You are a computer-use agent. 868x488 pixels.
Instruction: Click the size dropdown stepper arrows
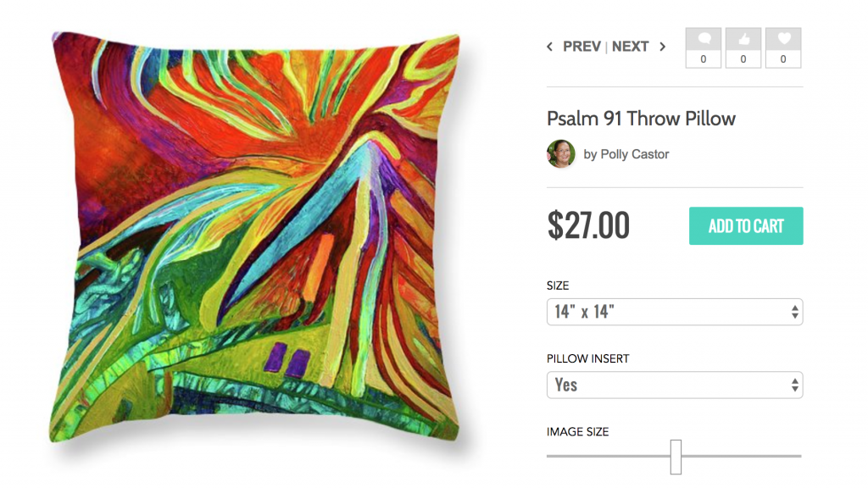(795, 312)
